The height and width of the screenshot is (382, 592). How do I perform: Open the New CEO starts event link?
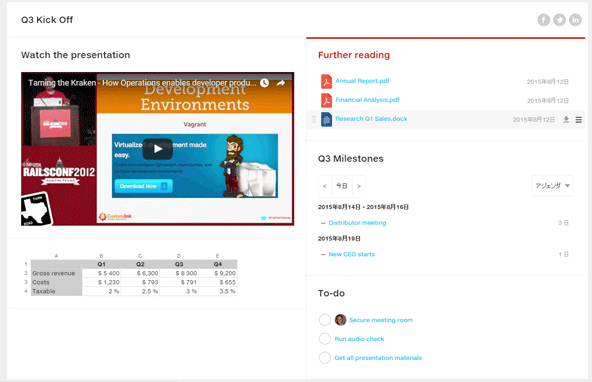point(352,254)
